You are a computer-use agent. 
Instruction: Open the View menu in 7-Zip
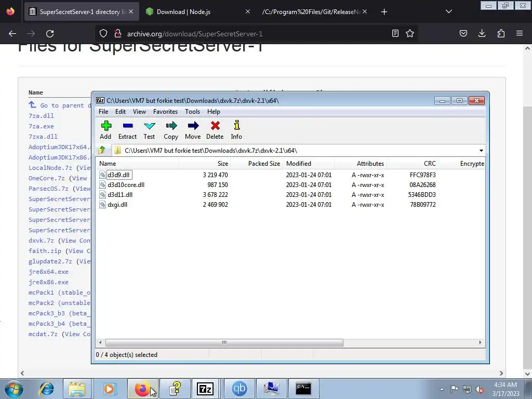tap(139, 112)
